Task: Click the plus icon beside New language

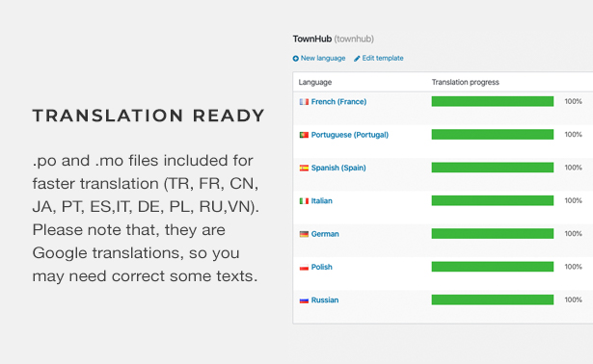Action: (x=295, y=59)
